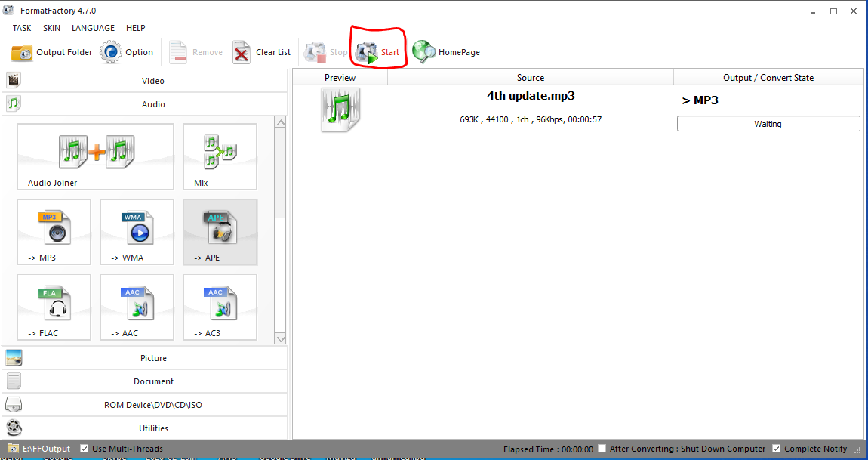Click the audio panel scrollbar up arrow
This screenshot has width=868, height=460.
(x=281, y=123)
